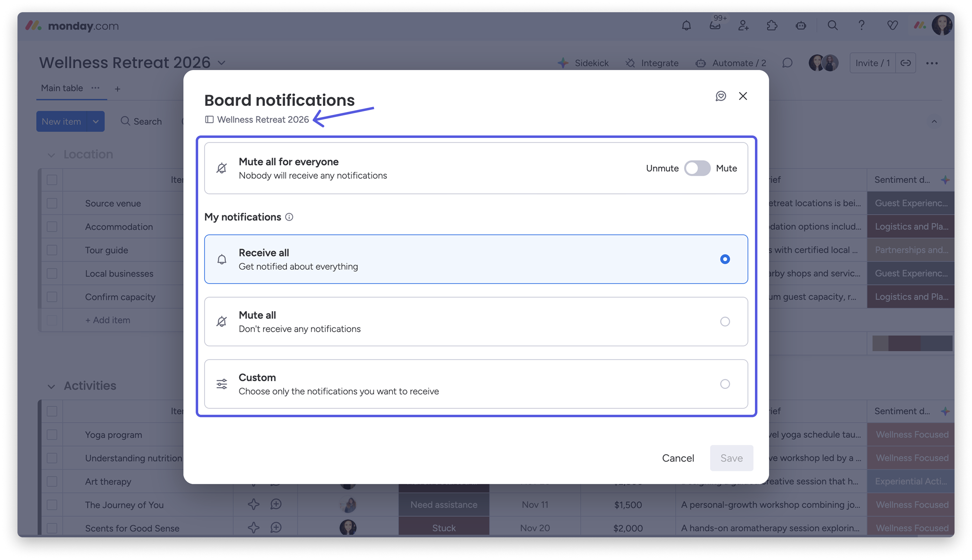Choose the Receive all radio option
972x560 pixels.
[725, 259]
